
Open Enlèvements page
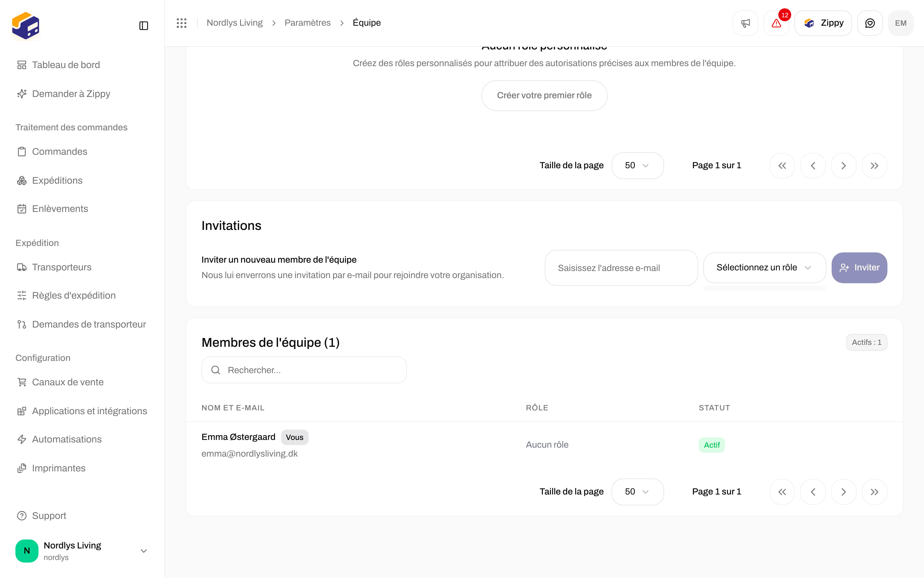click(52, 209)
